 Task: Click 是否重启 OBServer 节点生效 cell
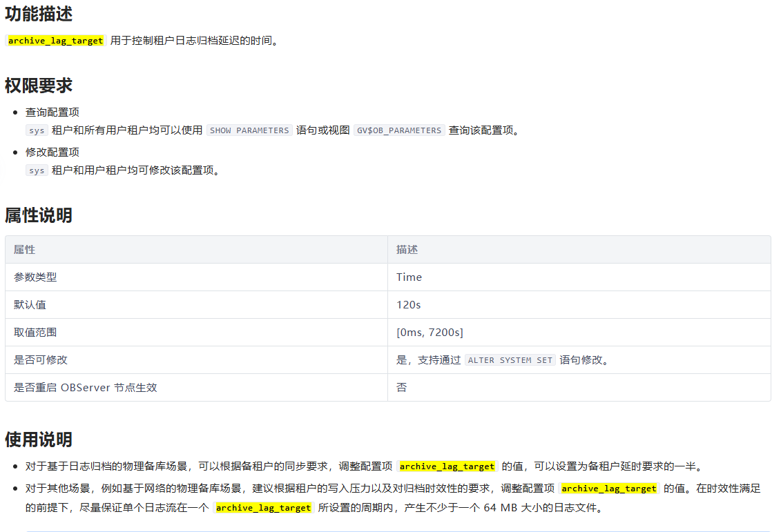tap(196, 388)
